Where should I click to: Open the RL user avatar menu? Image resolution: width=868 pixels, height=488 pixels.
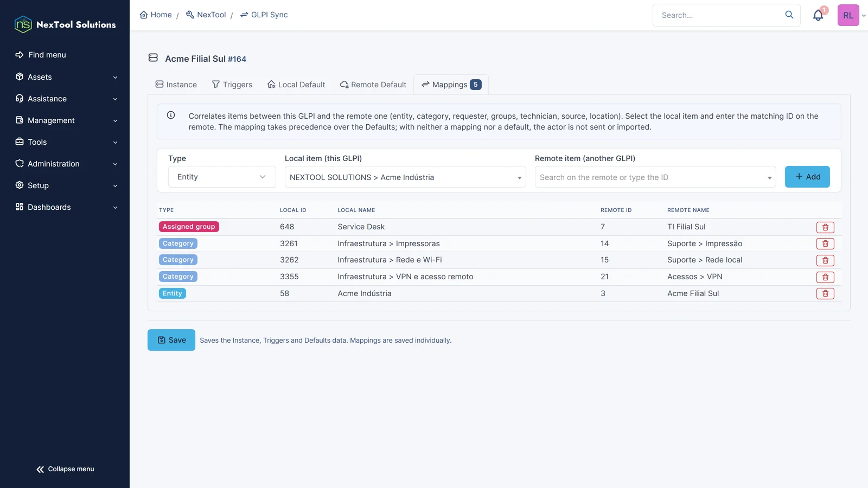[848, 15]
